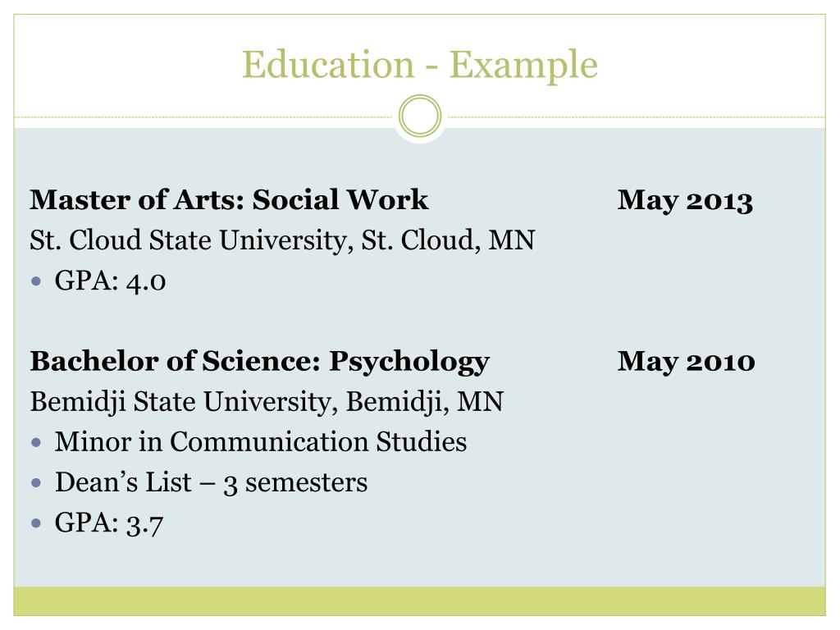Click the bullet before Minor in Communication Studies
840x630 pixels.
click(36, 442)
